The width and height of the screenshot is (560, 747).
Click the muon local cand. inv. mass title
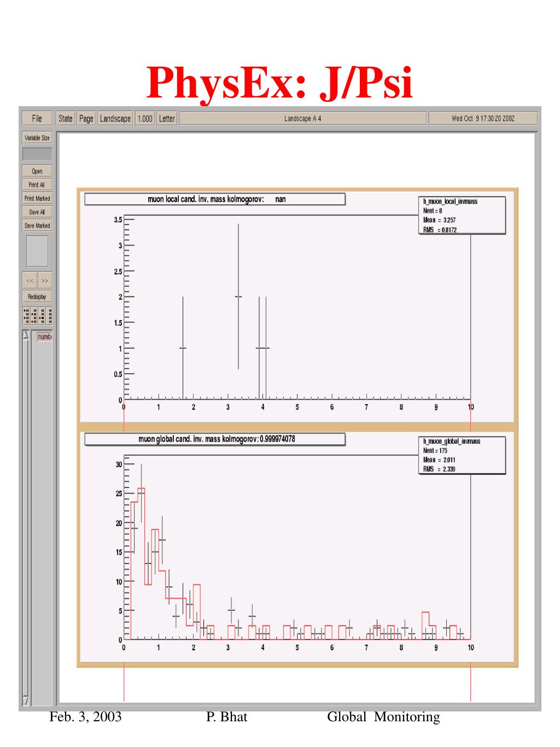(215, 199)
